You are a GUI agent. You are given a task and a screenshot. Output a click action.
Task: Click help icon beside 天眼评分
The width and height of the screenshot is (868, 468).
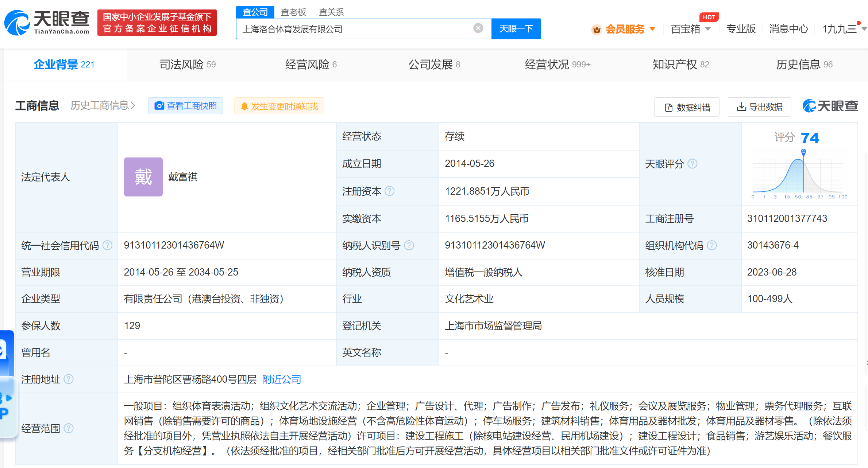tap(692, 164)
